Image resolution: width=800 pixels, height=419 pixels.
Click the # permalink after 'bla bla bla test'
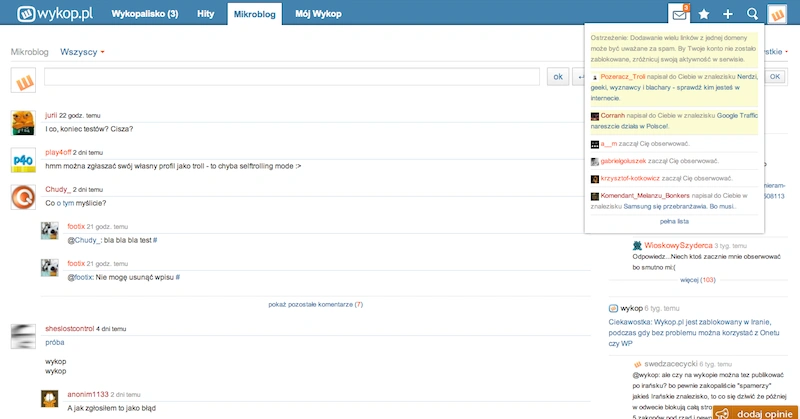(x=155, y=240)
